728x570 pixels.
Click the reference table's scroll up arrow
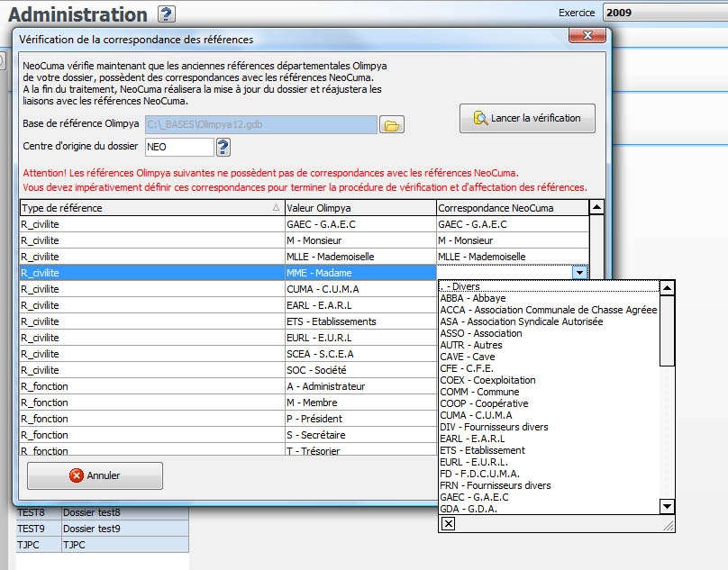pyautogui.click(x=596, y=207)
